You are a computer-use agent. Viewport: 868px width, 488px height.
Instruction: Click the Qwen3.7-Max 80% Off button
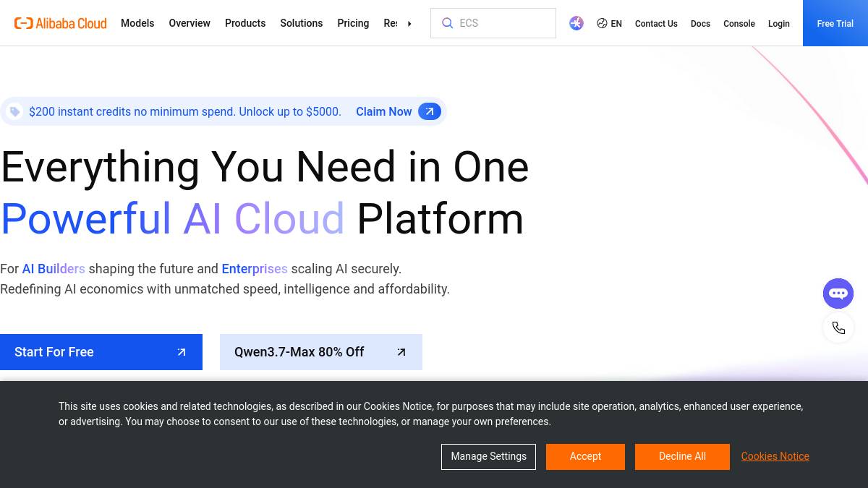coord(321,352)
